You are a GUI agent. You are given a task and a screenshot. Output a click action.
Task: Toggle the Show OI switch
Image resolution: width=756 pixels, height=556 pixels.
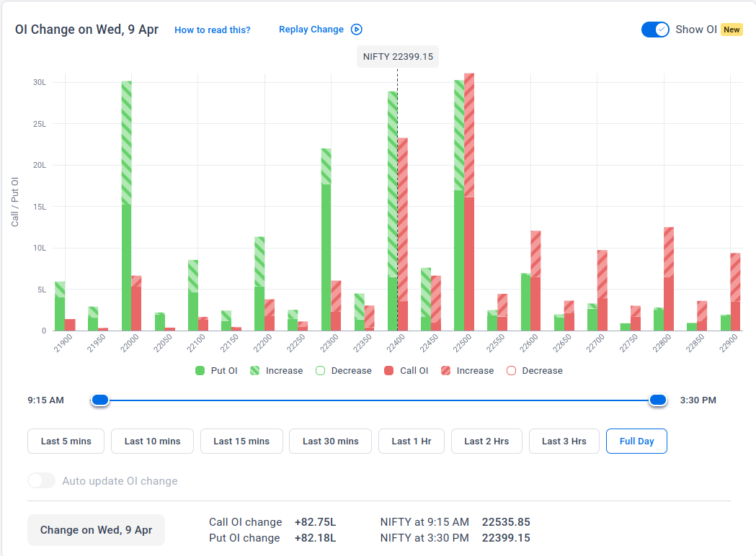pyautogui.click(x=655, y=30)
